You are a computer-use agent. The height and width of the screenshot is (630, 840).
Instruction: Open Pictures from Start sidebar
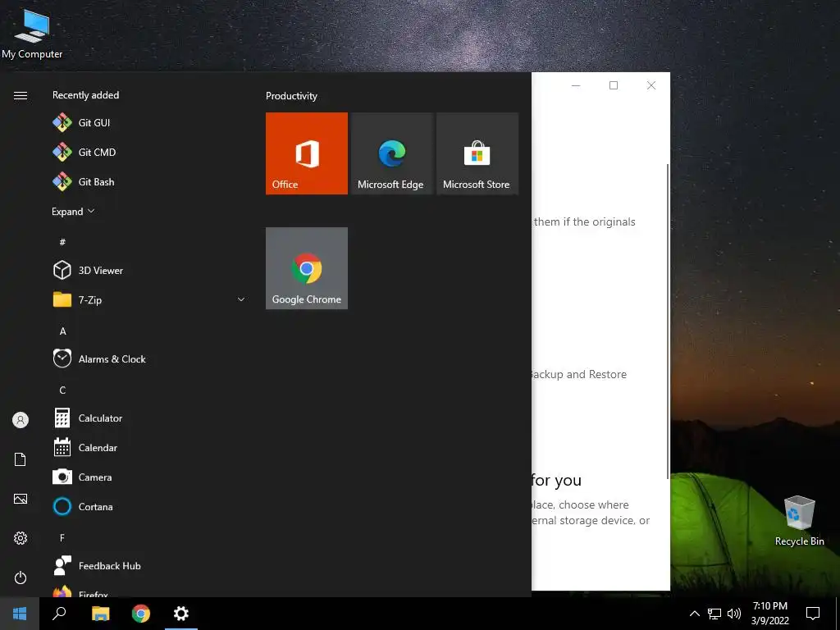[21, 499]
